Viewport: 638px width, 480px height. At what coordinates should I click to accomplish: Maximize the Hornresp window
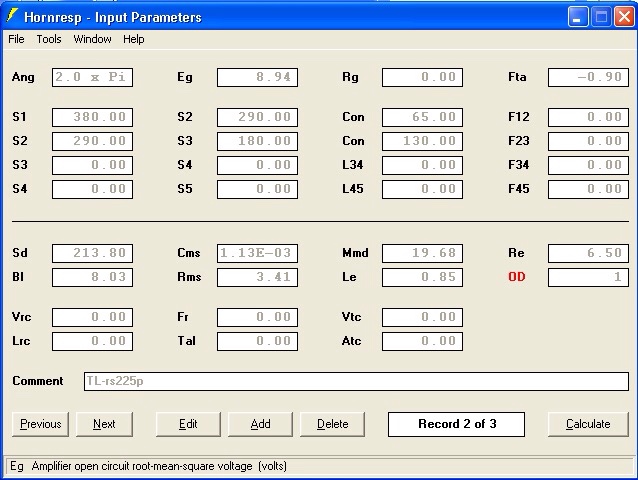601,17
